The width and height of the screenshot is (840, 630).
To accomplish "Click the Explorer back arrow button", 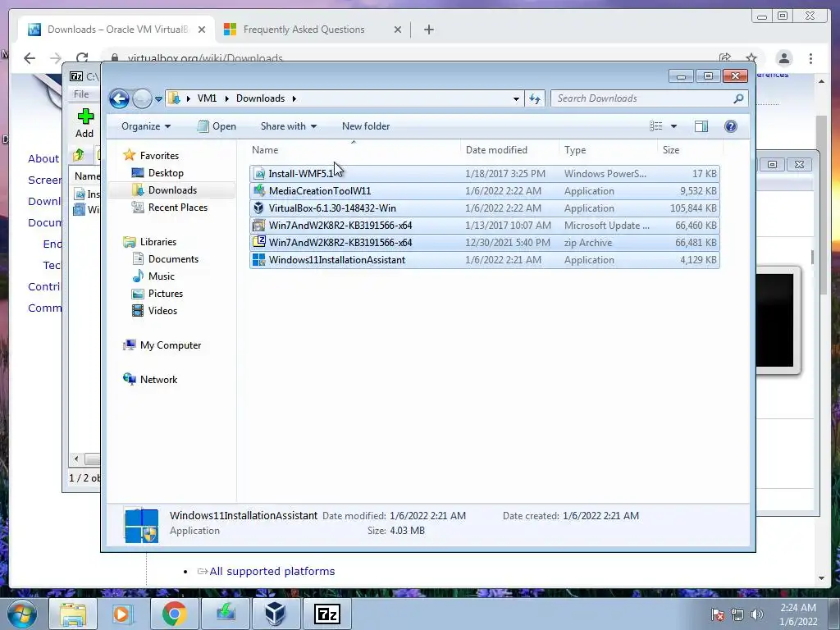I will (x=119, y=98).
